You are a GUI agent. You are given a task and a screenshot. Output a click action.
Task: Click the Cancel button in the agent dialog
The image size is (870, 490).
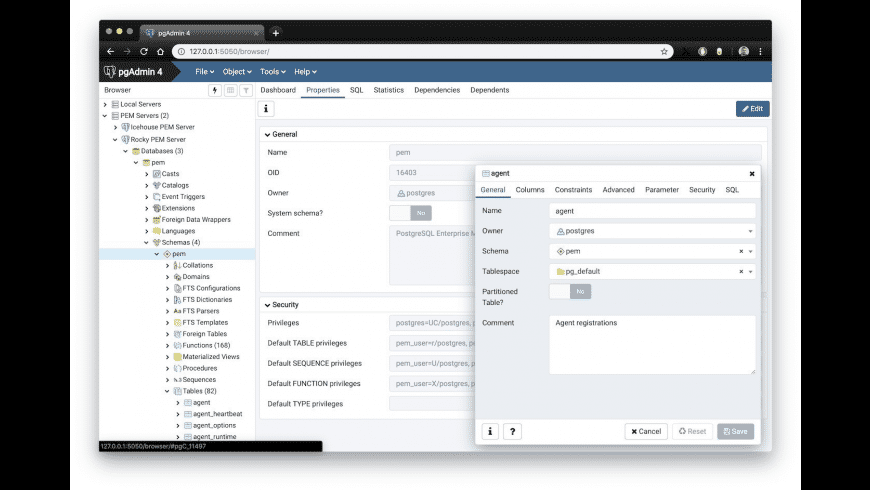pos(646,431)
